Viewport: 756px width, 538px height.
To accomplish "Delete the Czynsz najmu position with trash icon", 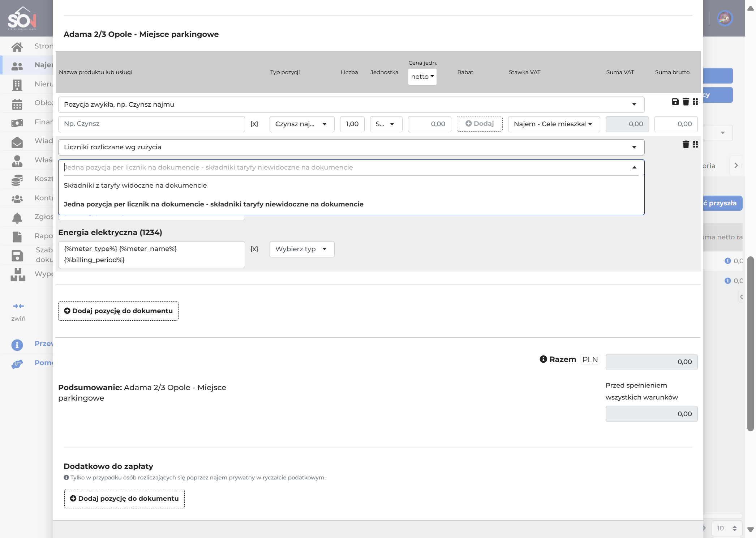I will [686, 102].
